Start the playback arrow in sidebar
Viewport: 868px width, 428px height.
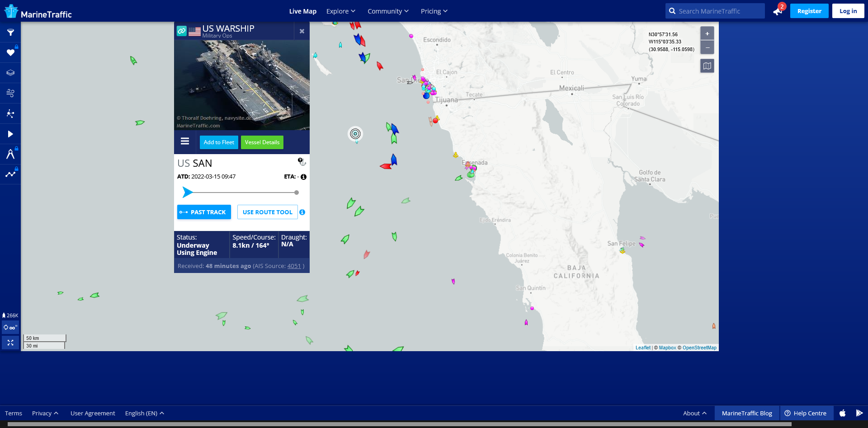click(x=10, y=134)
